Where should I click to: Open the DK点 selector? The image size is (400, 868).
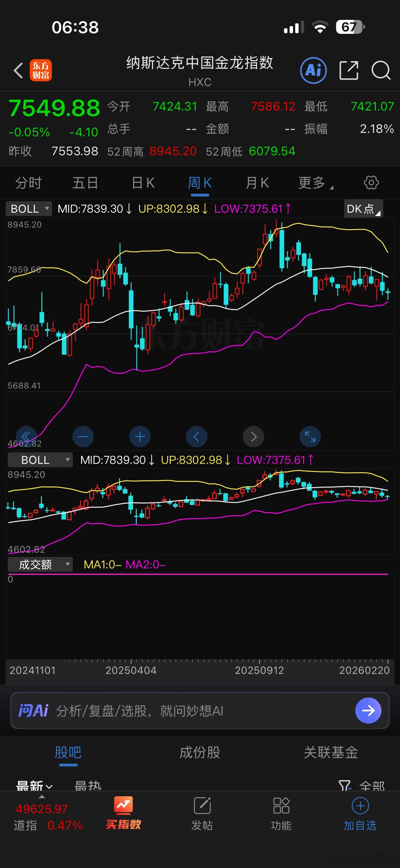click(x=363, y=209)
